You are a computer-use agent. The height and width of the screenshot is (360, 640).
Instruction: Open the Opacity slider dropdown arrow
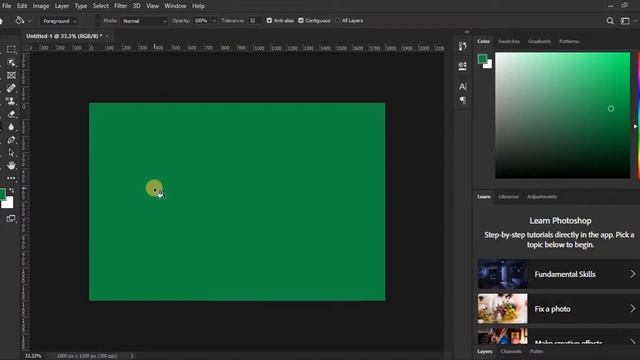coord(213,21)
